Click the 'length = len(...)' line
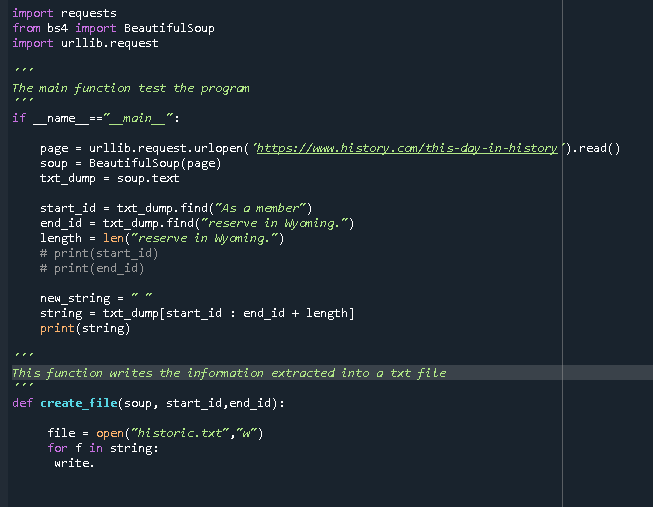Screen dimensions: 653x507 pyautogui.click(x=162, y=238)
